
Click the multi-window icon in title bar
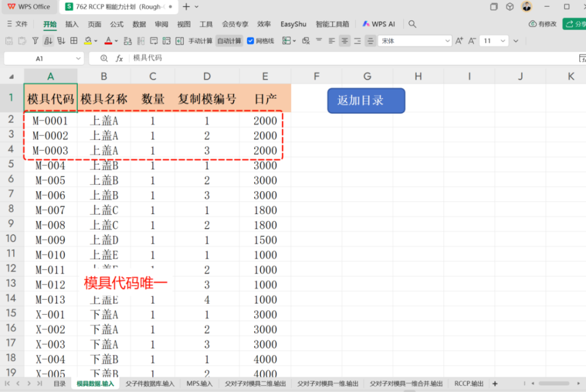[x=494, y=7]
